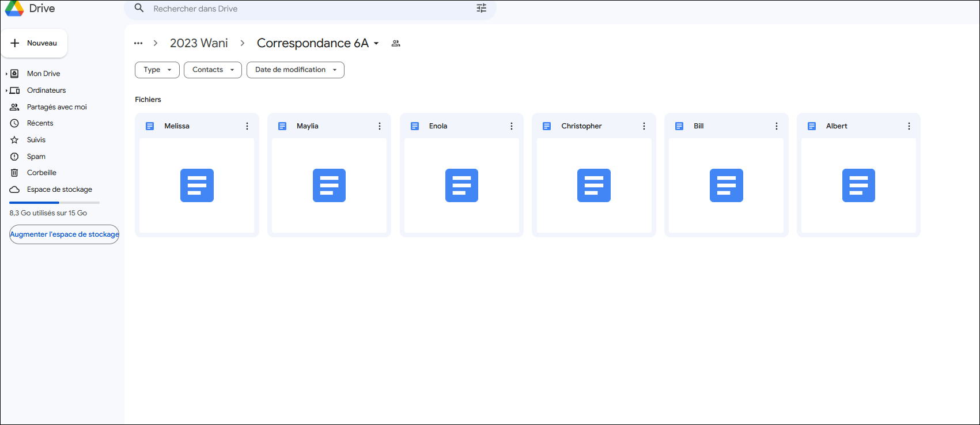Expand the Type filter dropdown
This screenshot has height=425, width=980.
coord(157,70)
